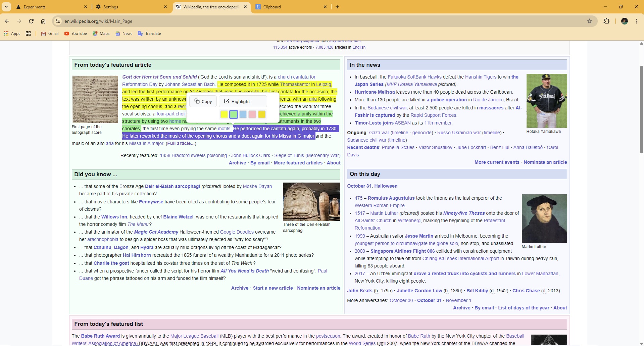Open the Ninety-five Theses link
The width and height of the screenshot is (644, 346).
[464, 213]
